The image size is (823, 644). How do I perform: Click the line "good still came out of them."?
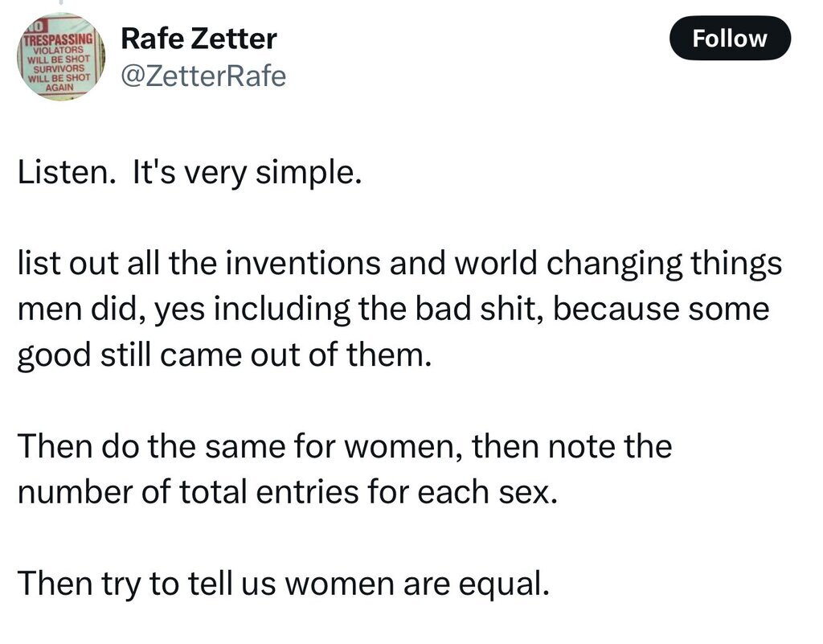pyautogui.click(x=224, y=355)
